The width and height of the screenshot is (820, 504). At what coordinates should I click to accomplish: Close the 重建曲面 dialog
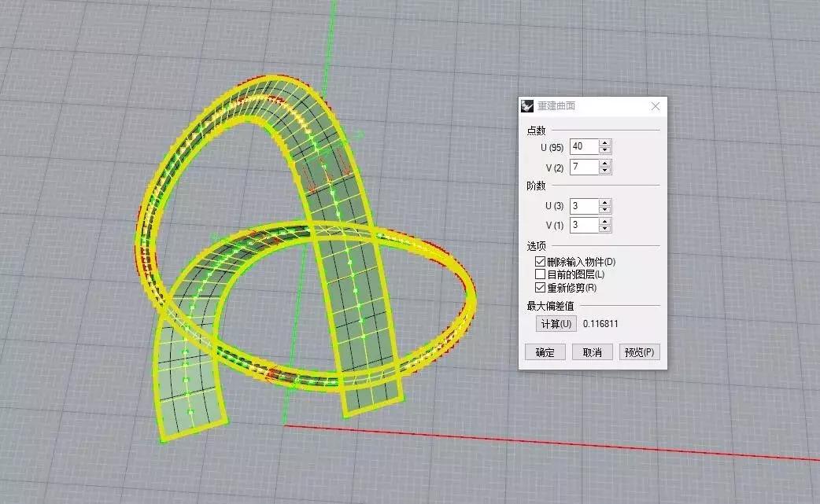click(656, 106)
